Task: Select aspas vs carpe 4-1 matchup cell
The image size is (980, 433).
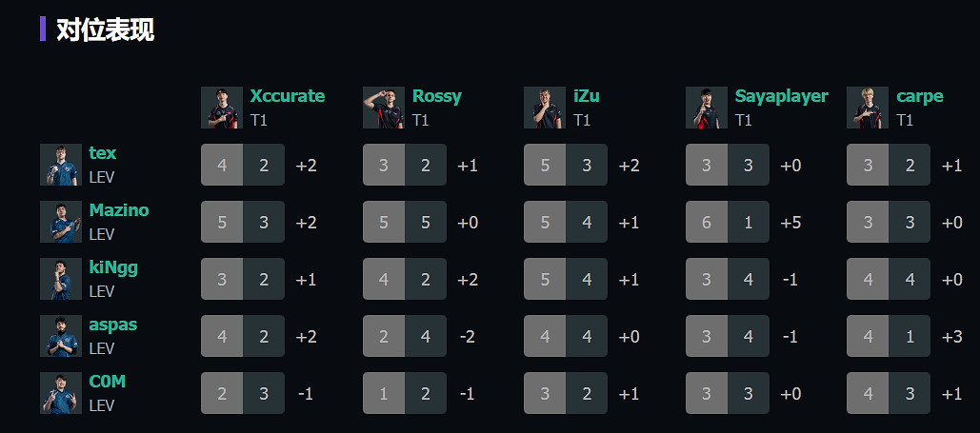Action: coord(889,336)
